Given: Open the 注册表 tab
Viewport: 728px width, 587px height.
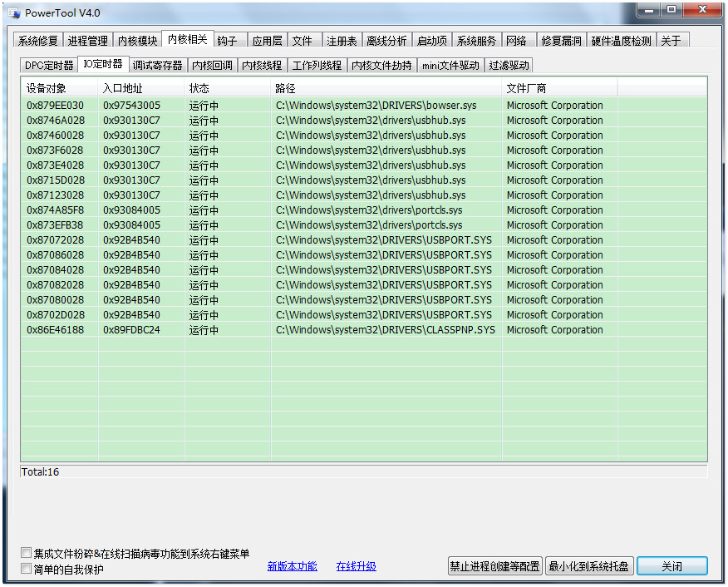Looking at the screenshot, I should click(342, 41).
